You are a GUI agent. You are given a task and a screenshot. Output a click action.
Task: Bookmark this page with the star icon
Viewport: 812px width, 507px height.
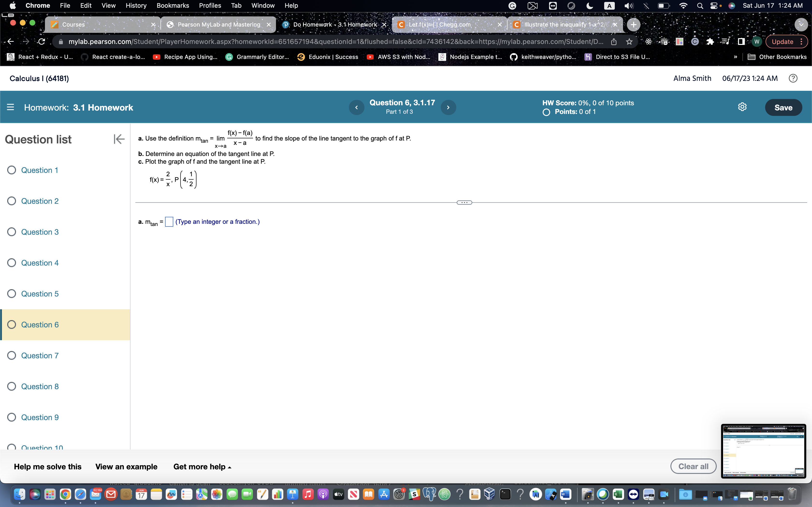point(630,41)
